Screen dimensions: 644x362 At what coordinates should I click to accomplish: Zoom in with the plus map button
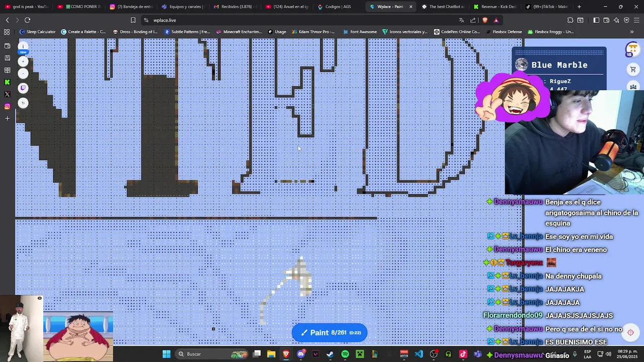click(x=23, y=61)
